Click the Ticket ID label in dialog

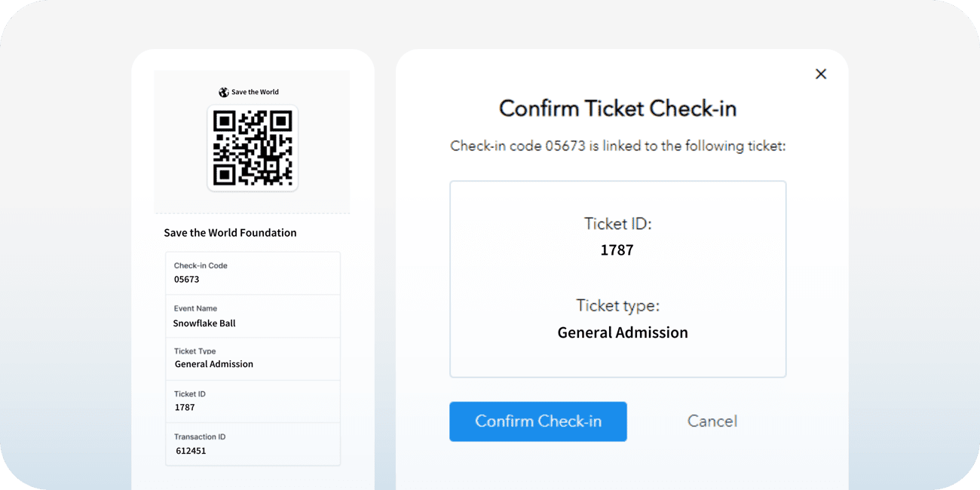(x=617, y=224)
